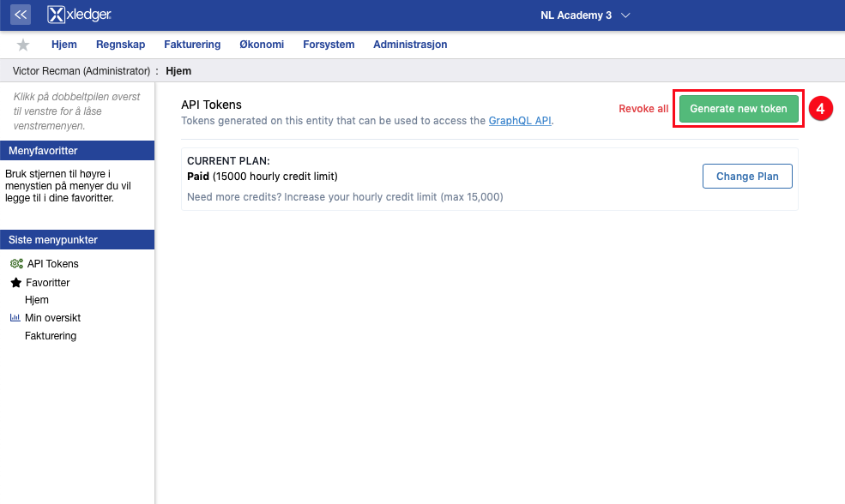The width and height of the screenshot is (845, 504).
Task: Open the NL Academy 3 entity dropdown
Action: point(585,15)
